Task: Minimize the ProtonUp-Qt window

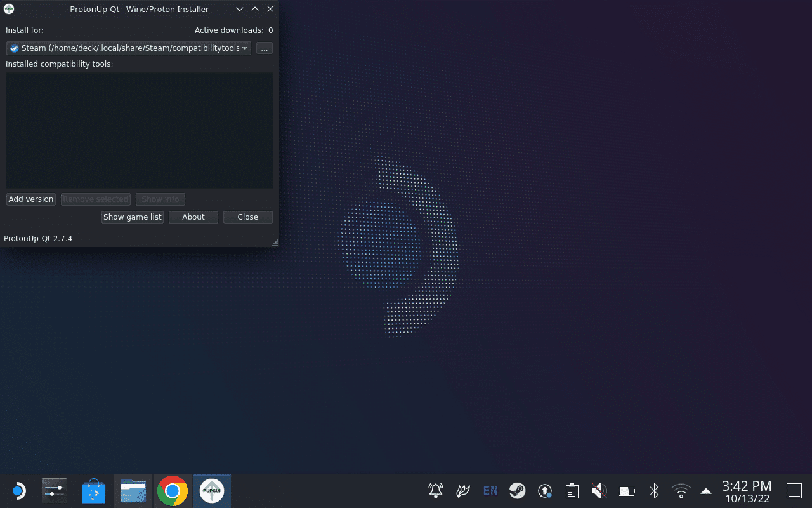Action: click(x=240, y=9)
